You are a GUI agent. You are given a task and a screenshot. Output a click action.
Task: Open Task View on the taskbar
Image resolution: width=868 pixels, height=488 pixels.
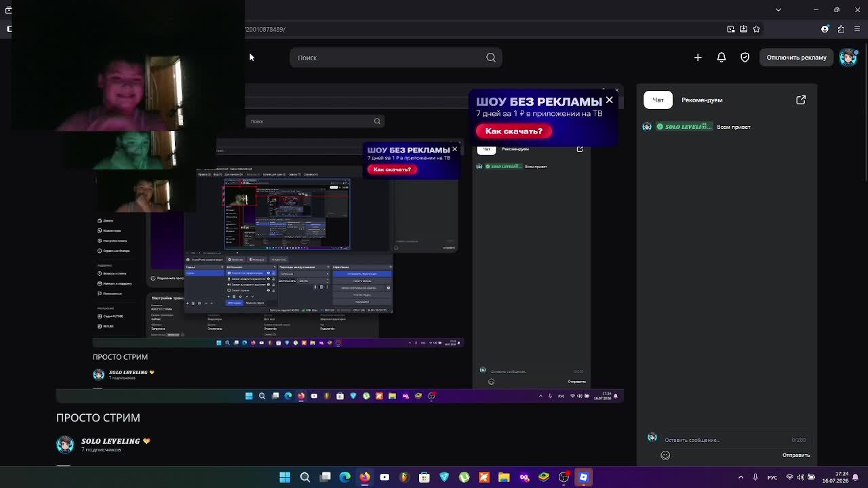point(325,477)
